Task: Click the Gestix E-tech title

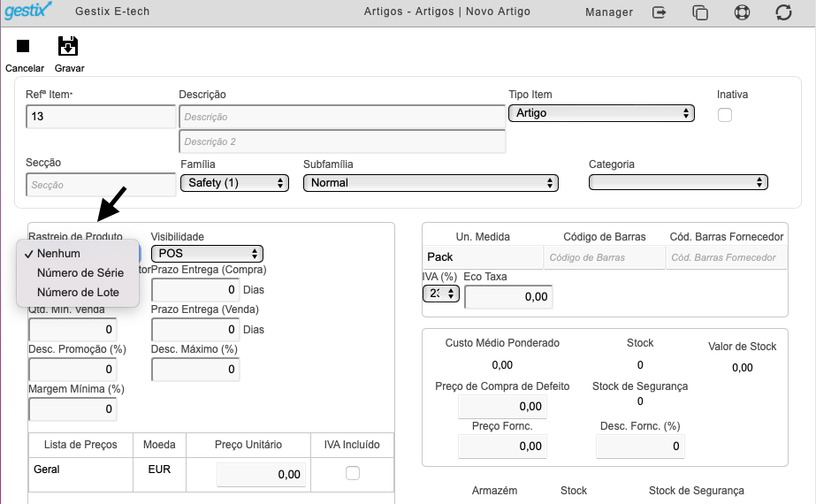Action: coord(112,11)
